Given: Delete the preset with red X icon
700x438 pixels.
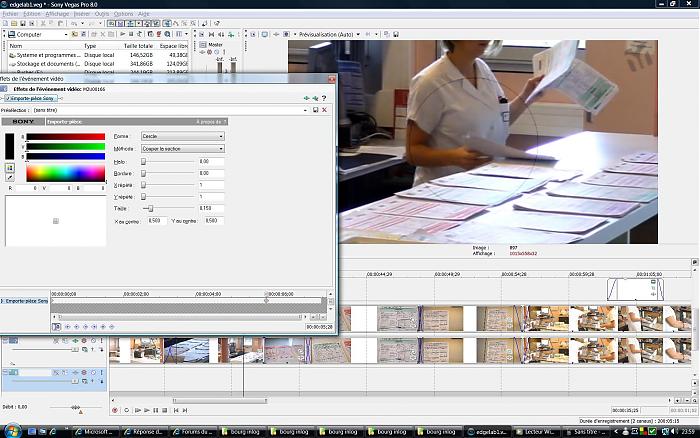Looking at the screenshot, I should coord(325,110).
